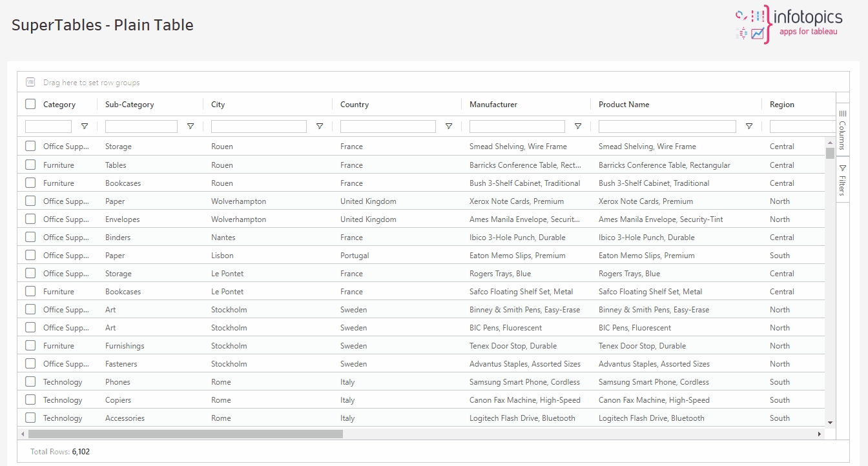Click the City filter text input
The image size is (868, 466).
click(258, 127)
